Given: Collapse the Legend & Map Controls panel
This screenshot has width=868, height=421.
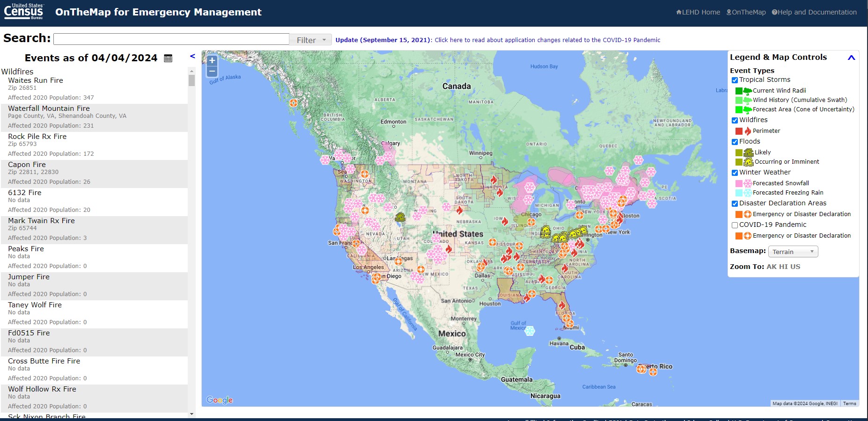Looking at the screenshot, I should 851,58.
